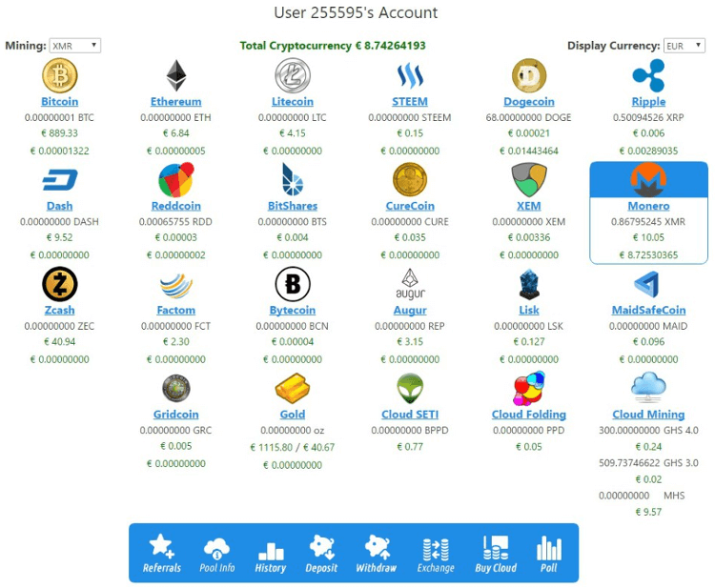Click the Dash logo icon
This screenshot has width=715, height=588.
(60, 179)
